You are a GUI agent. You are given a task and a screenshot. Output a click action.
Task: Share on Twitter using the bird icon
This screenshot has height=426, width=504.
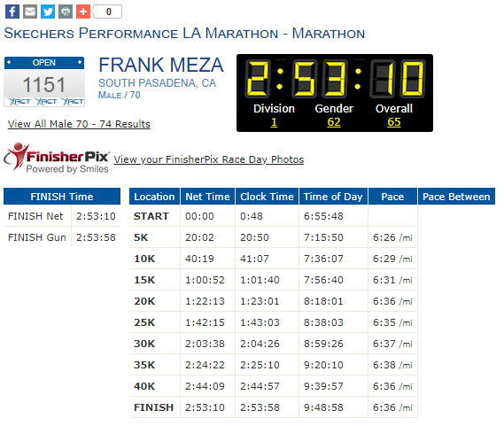(48, 12)
